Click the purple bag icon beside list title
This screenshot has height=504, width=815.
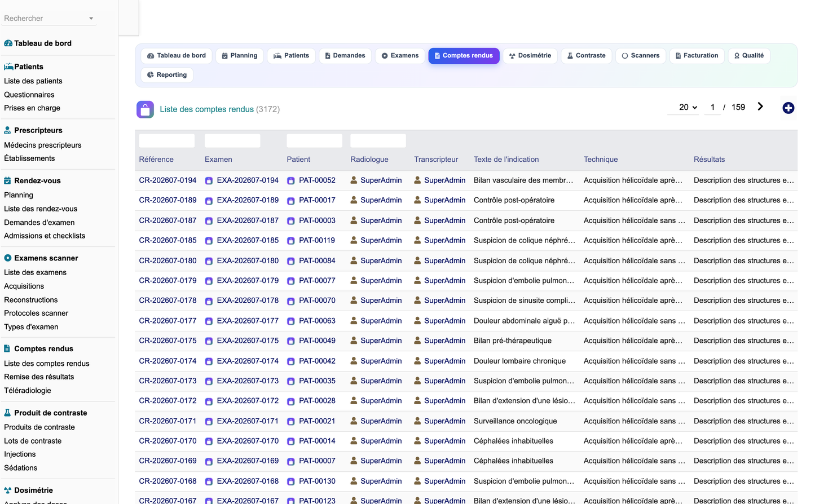(x=145, y=109)
